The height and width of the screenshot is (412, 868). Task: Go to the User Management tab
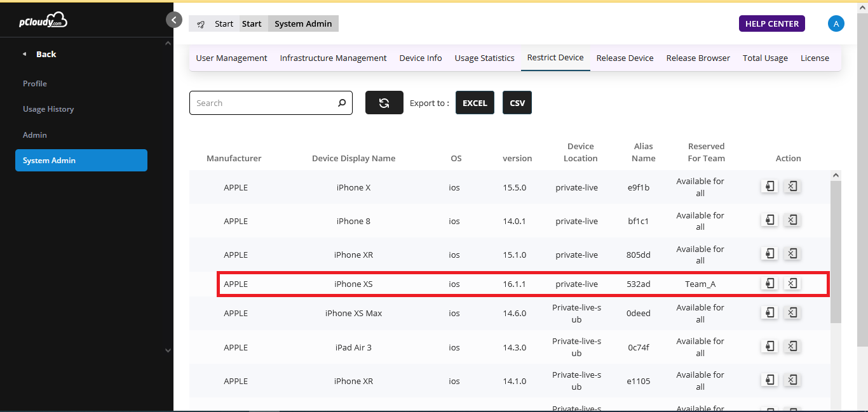[231, 58]
